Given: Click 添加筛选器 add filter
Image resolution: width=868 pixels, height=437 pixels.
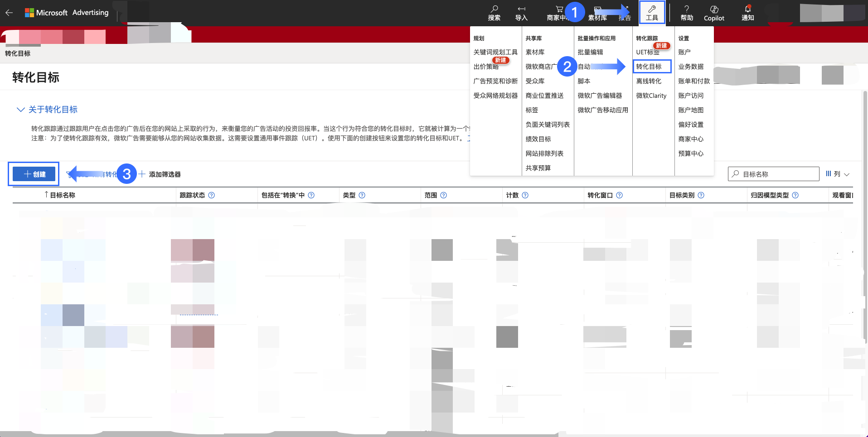Looking at the screenshot, I should coord(160,174).
